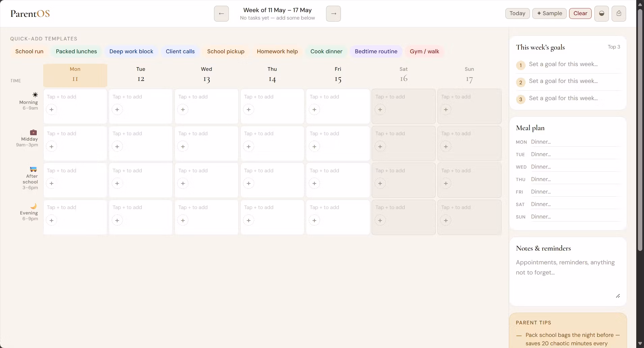Click the Today button
This screenshot has height=348, width=644.
517,13
